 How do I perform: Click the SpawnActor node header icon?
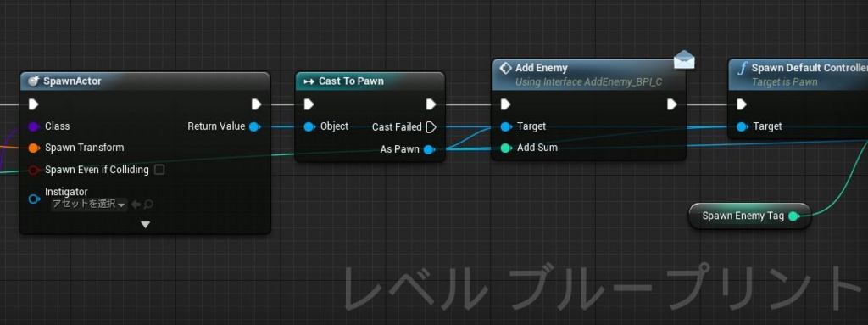[x=33, y=81]
